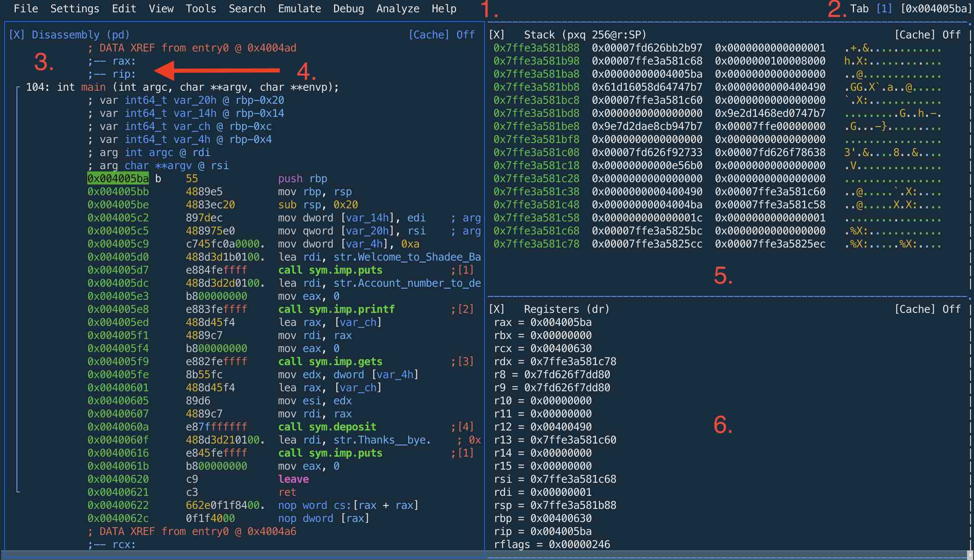
Task: Open the Search menu
Action: point(247,8)
